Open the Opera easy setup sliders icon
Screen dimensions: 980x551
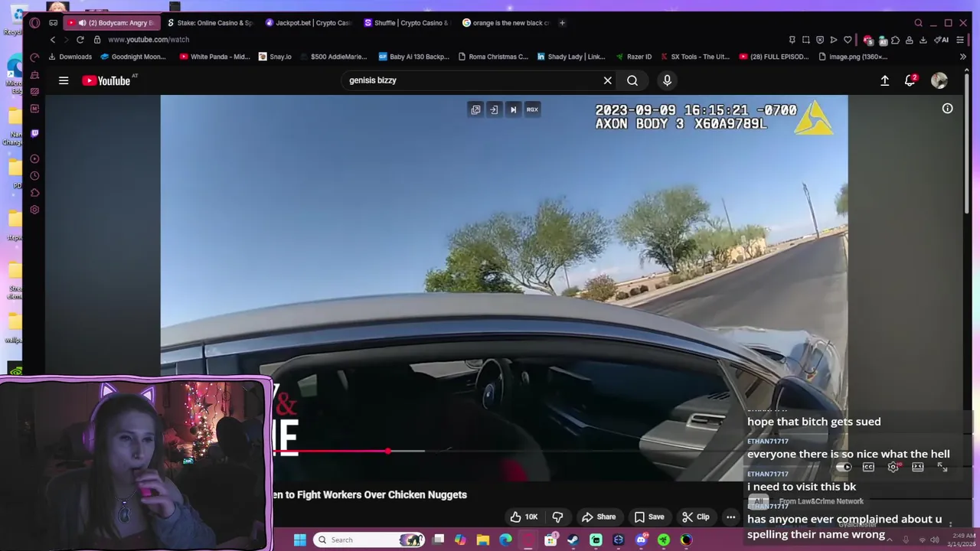960,40
